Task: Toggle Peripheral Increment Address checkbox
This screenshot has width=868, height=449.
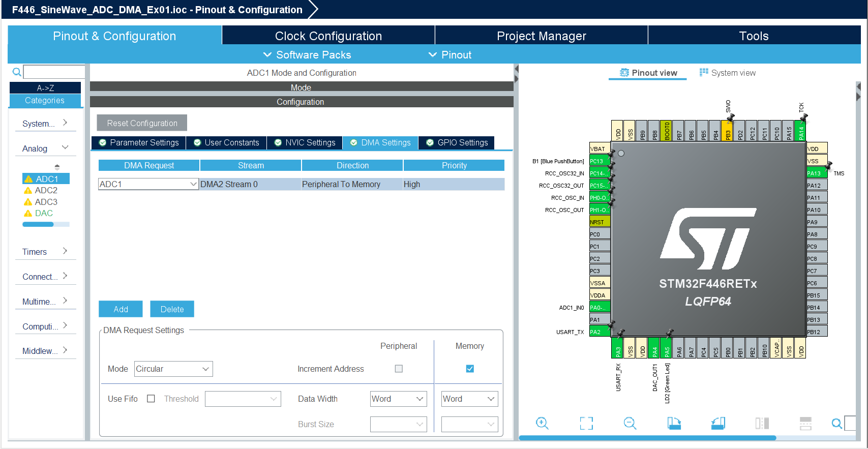Action: (399, 369)
